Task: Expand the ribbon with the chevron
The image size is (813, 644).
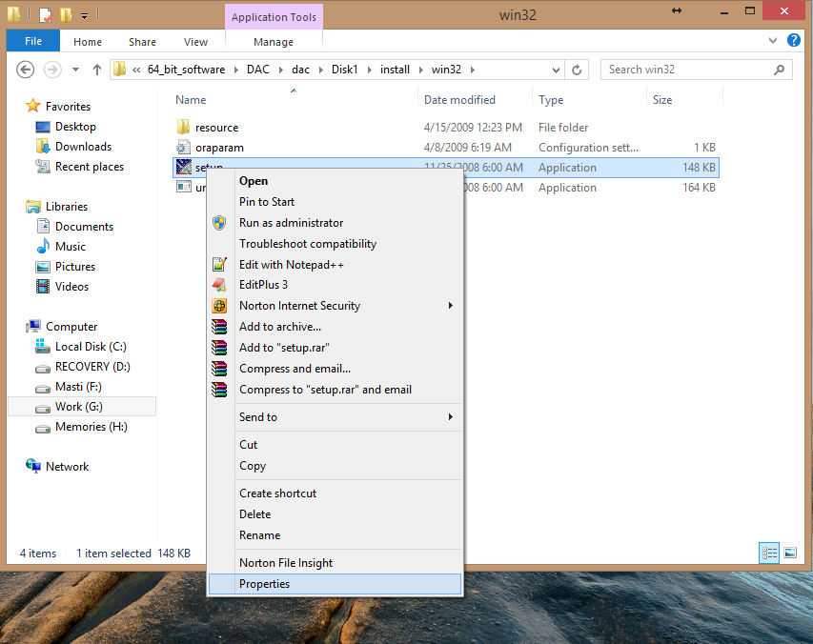Action: [x=773, y=40]
